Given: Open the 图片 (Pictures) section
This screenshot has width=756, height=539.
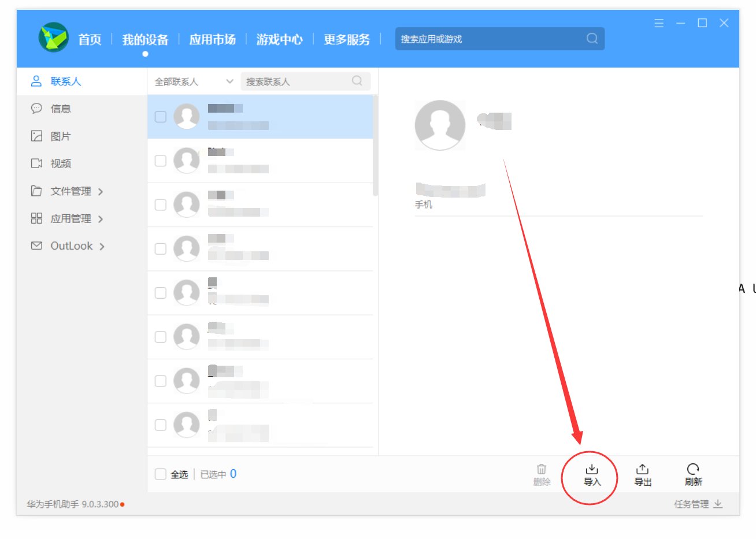Looking at the screenshot, I should click(x=61, y=136).
